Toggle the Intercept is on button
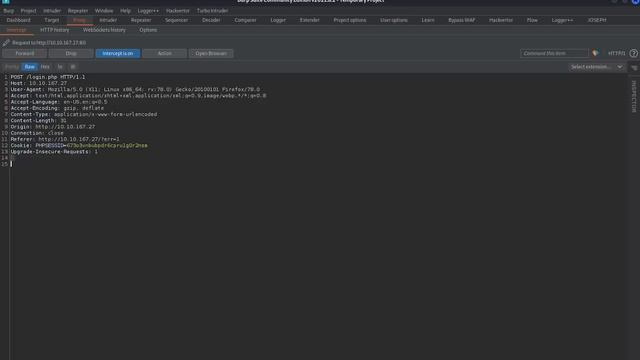This screenshot has width=640, height=360. [x=118, y=53]
